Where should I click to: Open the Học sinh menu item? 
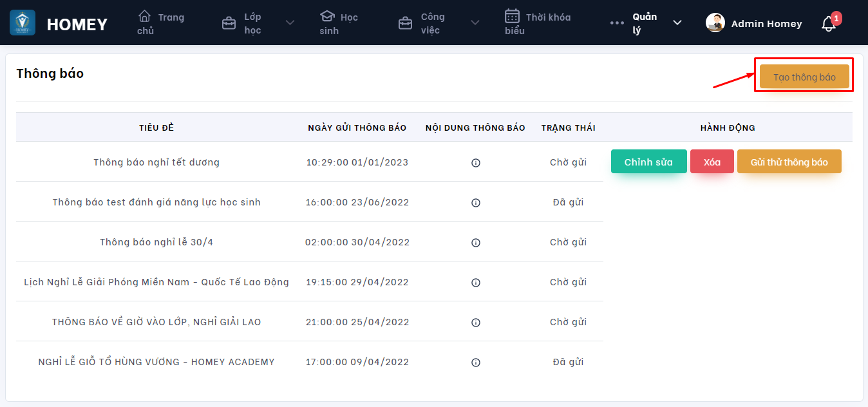(339, 23)
